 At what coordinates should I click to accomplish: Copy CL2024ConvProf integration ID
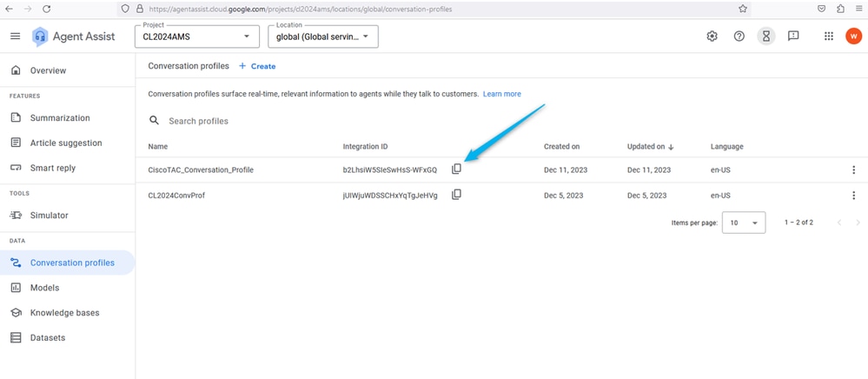[456, 195]
